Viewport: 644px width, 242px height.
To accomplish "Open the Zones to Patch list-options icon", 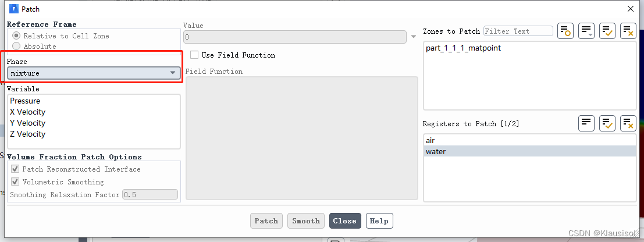I will [586, 31].
